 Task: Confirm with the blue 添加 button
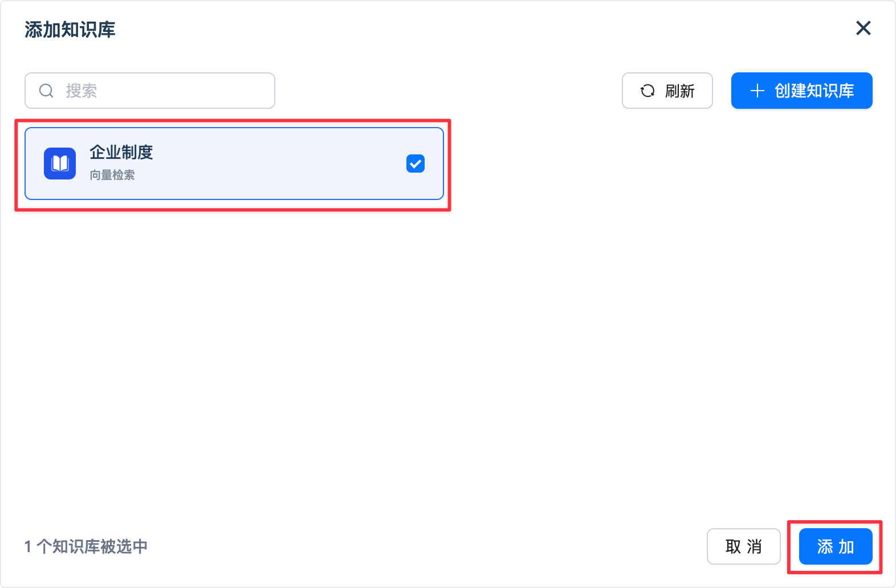[836, 546]
